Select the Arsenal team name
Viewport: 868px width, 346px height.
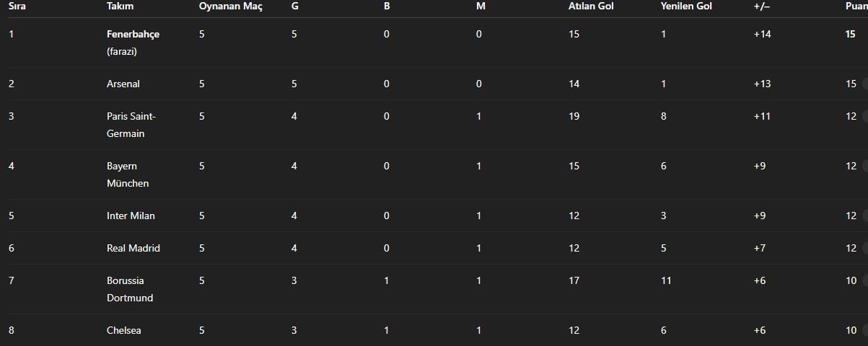pos(123,84)
